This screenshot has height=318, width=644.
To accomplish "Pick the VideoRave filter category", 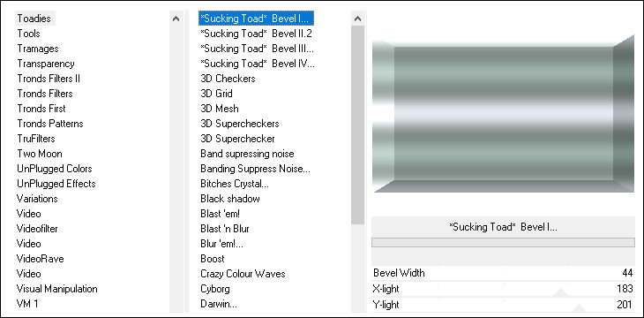I will point(41,259).
